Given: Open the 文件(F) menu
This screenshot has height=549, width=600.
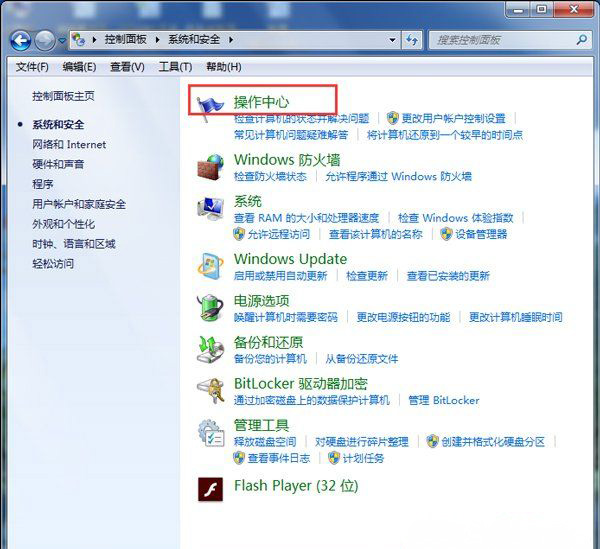Looking at the screenshot, I should [32, 67].
